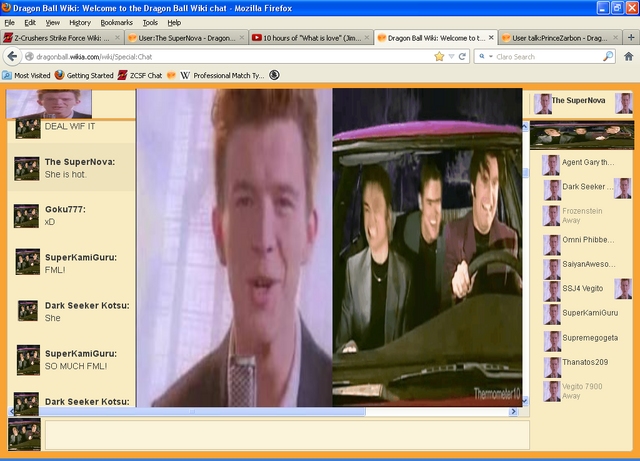Open the Edit menu

pyautogui.click(x=30, y=22)
